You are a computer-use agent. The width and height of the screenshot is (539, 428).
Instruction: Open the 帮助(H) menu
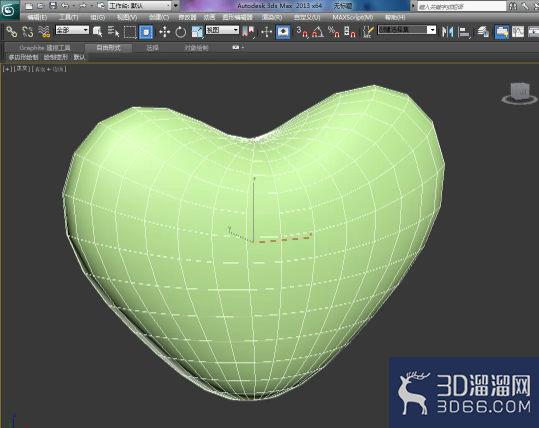395,17
